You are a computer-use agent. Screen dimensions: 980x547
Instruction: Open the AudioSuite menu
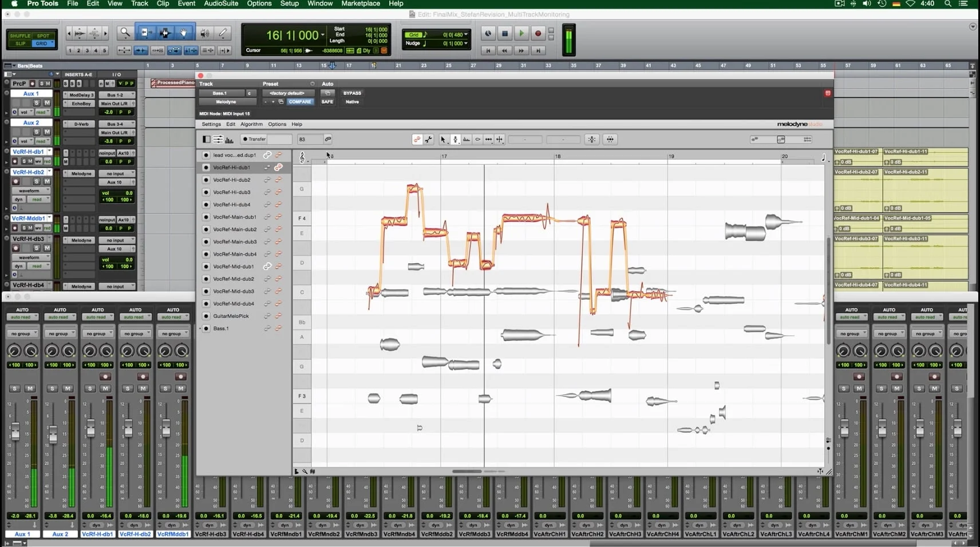tap(221, 3)
